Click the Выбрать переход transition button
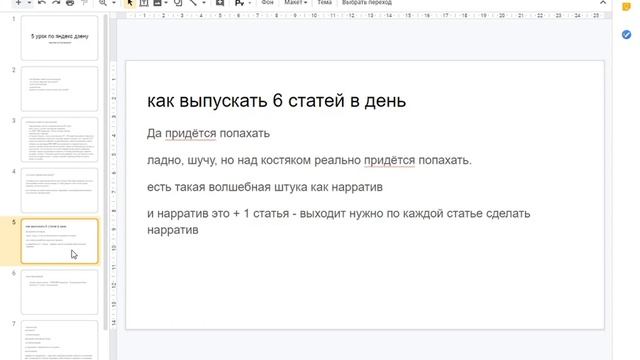640x360 pixels. (367, 2)
